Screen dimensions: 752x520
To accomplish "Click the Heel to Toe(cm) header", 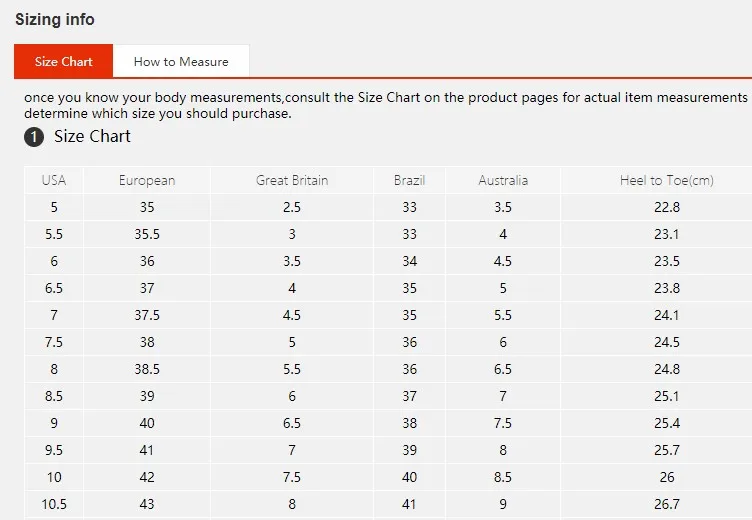I will (x=667, y=180).
